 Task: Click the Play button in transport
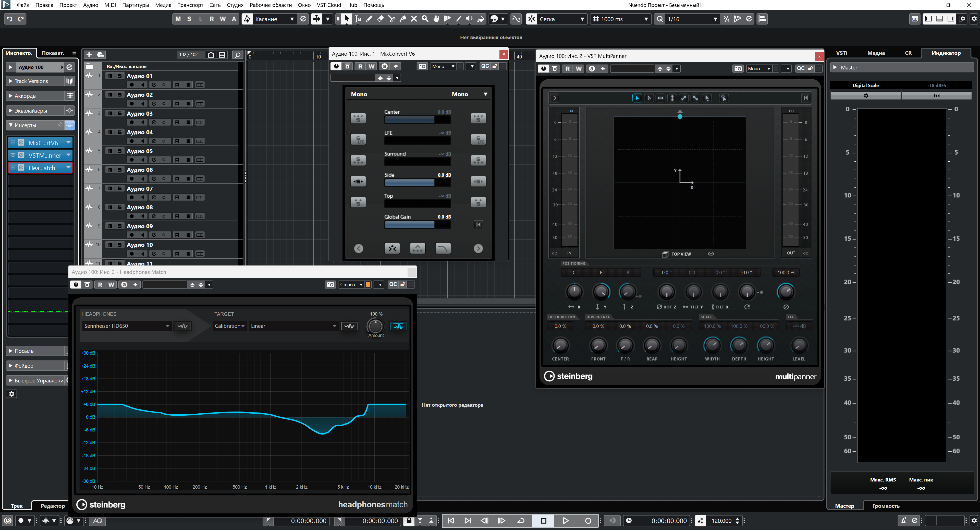click(x=565, y=521)
